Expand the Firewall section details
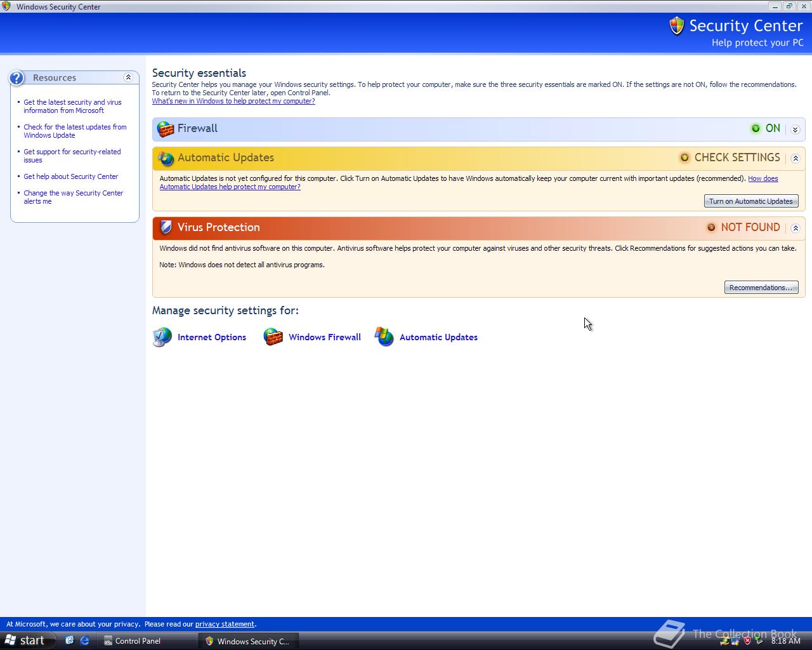This screenshot has height=650, width=812. (x=796, y=129)
